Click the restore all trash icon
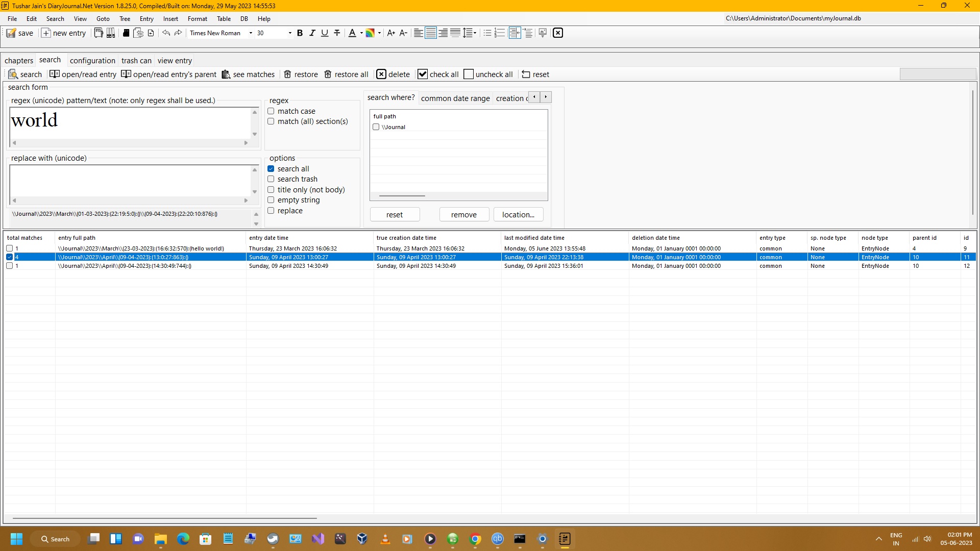The height and width of the screenshot is (551, 980). pos(328,74)
